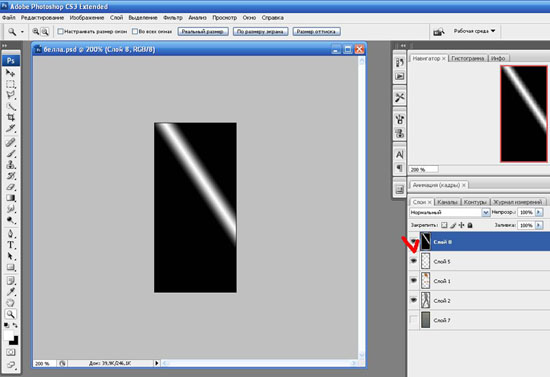Toggle lock image pixels brush icon
550x377 pixels.
[453, 225]
